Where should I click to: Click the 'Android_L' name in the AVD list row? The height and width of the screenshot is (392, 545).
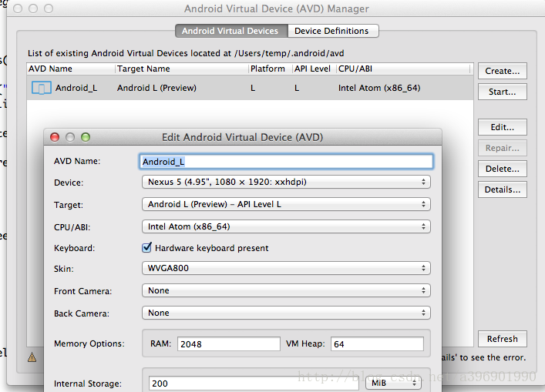tap(76, 88)
